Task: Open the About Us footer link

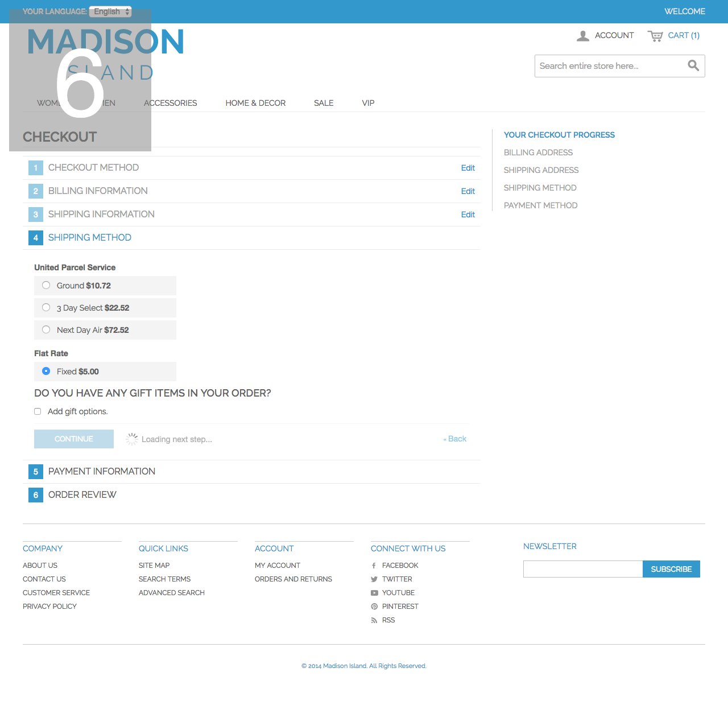Action: 40,566
